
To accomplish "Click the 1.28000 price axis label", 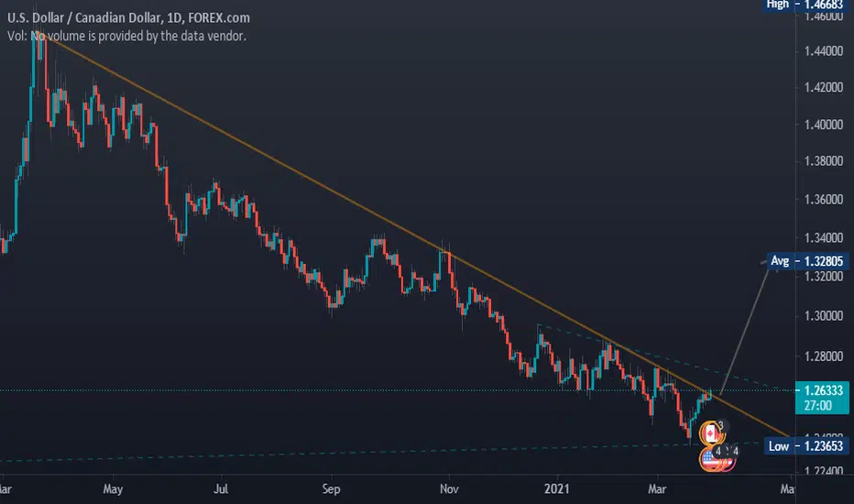I will tap(824, 356).
